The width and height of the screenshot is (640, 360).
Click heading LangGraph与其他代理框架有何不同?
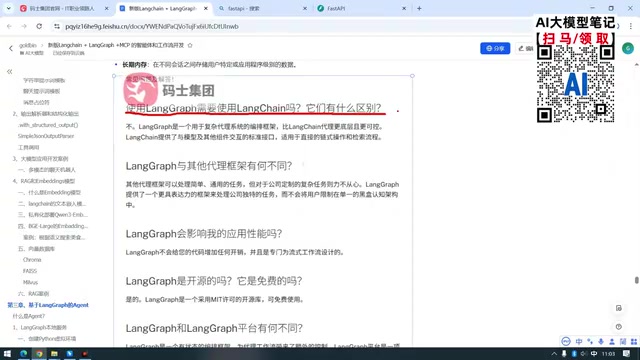pos(209,166)
